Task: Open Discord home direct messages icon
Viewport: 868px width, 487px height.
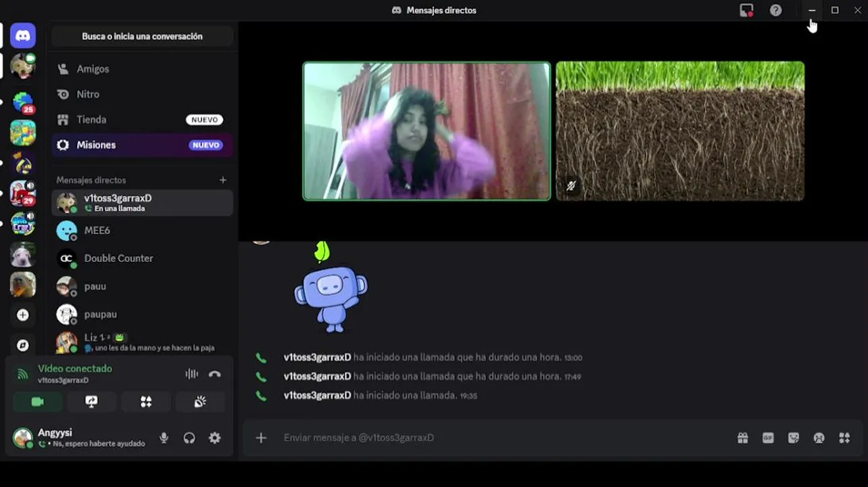Action: (23, 35)
